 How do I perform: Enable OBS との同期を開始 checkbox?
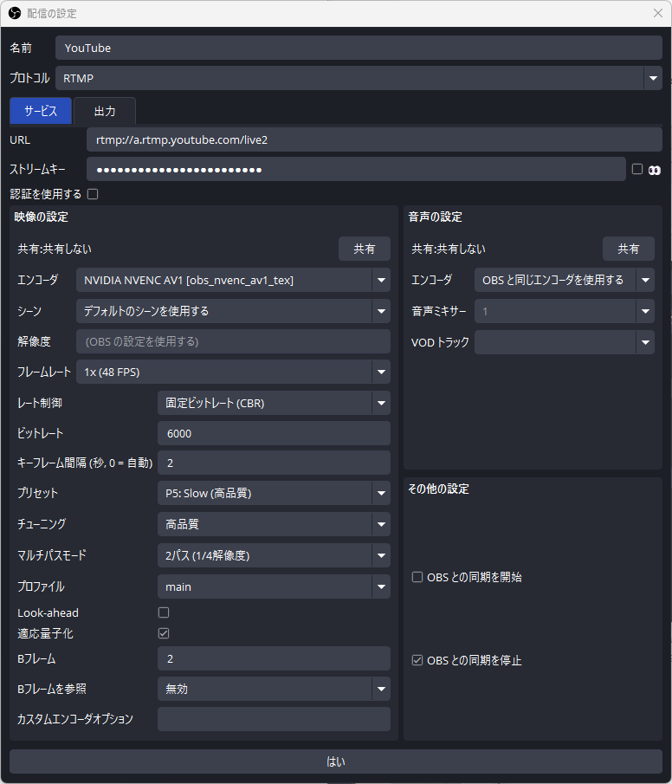coord(417,577)
